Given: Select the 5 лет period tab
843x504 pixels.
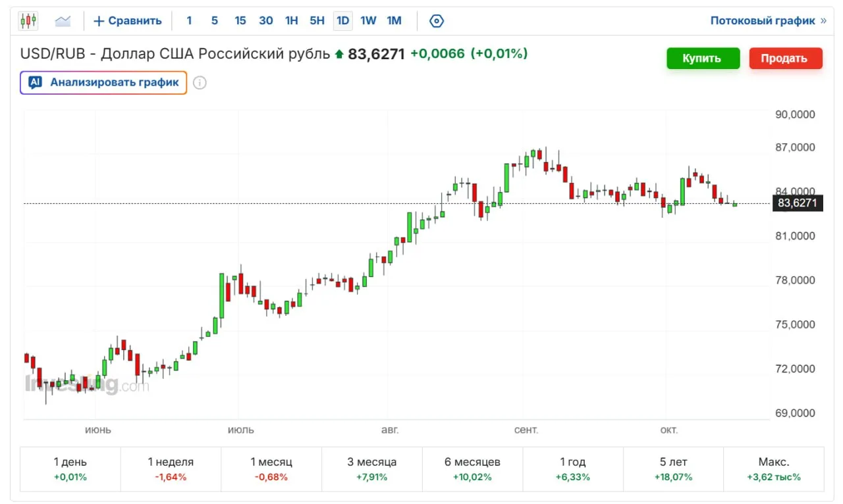Looking at the screenshot, I should coord(673,469).
